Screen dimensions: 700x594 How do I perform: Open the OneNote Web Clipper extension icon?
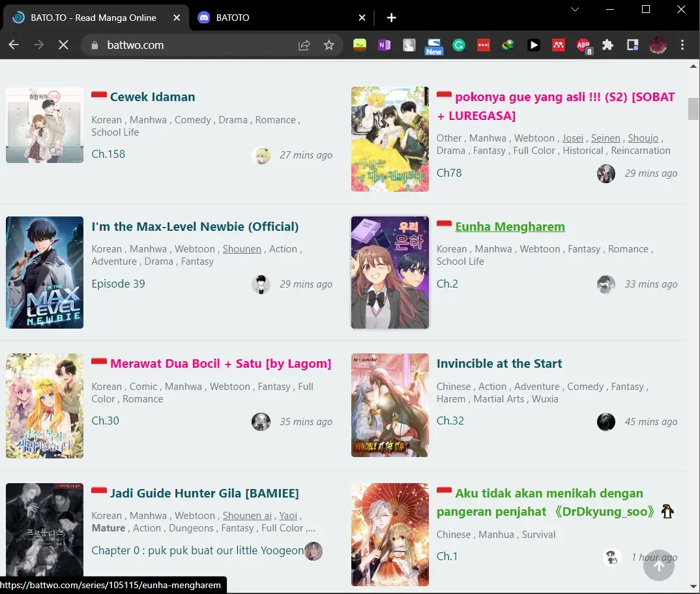384,45
